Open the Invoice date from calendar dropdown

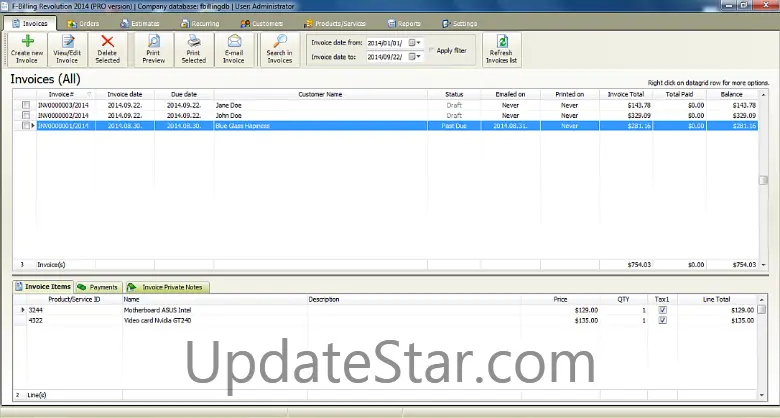pos(415,43)
